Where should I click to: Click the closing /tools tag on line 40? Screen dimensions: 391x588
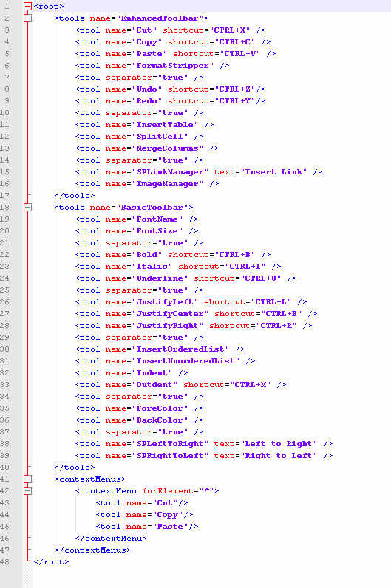pyautogui.click(x=75, y=467)
